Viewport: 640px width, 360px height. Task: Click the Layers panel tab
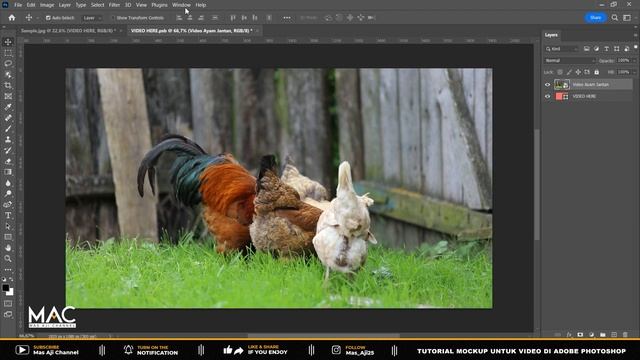(x=551, y=35)
